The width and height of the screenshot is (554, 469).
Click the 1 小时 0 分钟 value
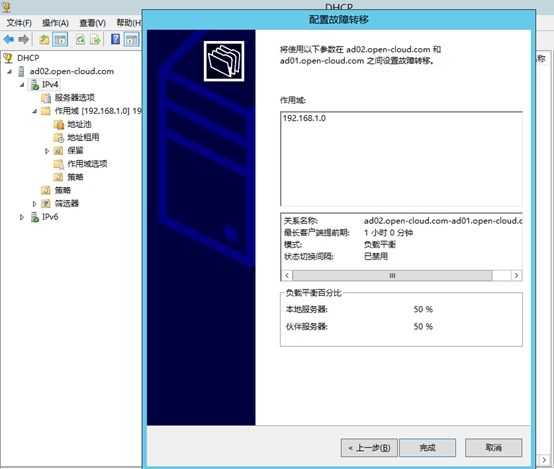[x=389, y=233]
